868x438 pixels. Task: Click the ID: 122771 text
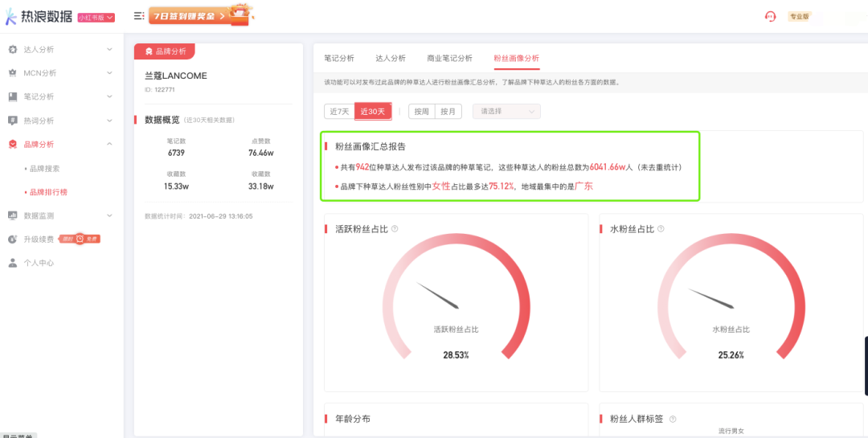159,90
